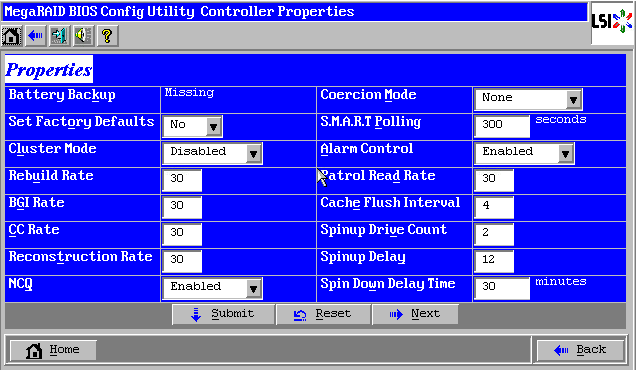
Task: Click the bottom Home button
Action: [53, 350]
